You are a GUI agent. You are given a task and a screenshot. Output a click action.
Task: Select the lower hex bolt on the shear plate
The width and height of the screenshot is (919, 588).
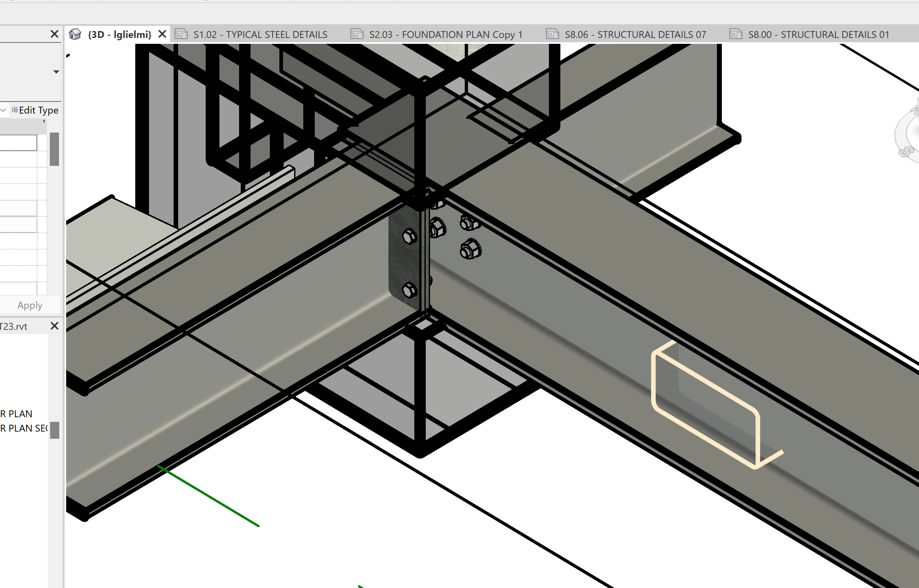(409, 290)
